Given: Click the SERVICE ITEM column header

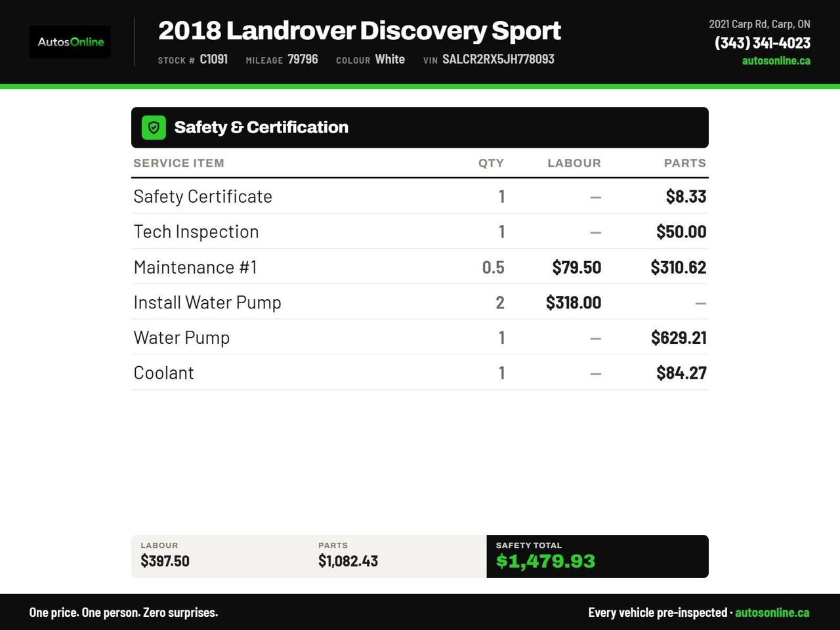Looking at the screenshot, I should (x=178, y=163).
